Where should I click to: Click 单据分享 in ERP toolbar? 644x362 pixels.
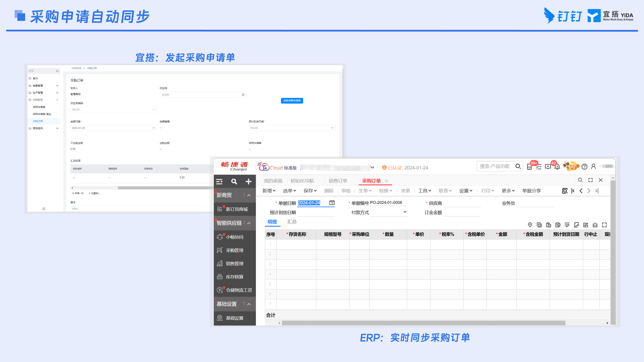531,191
